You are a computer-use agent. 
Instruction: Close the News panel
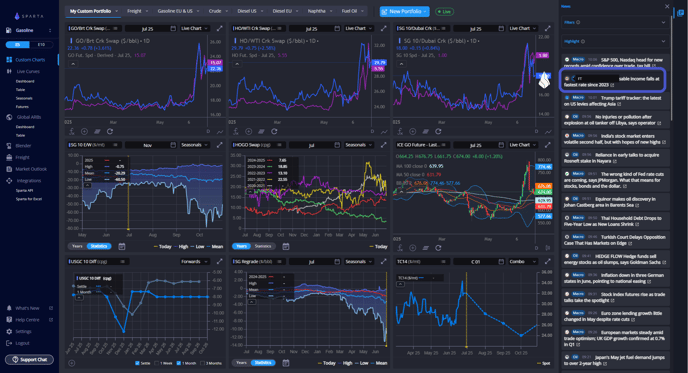pyautogui.click(x=667, y=7)
